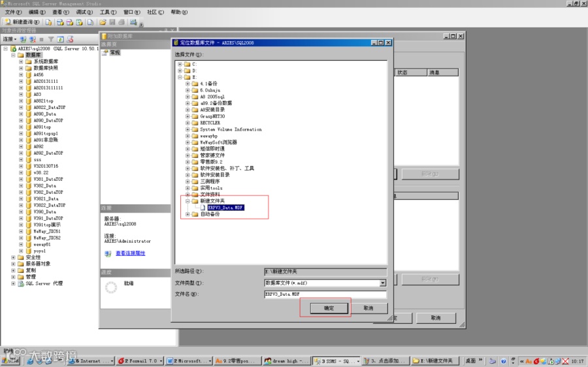Click 取消 in the locate database files dialog
The image size is (588, 367).
368,308
